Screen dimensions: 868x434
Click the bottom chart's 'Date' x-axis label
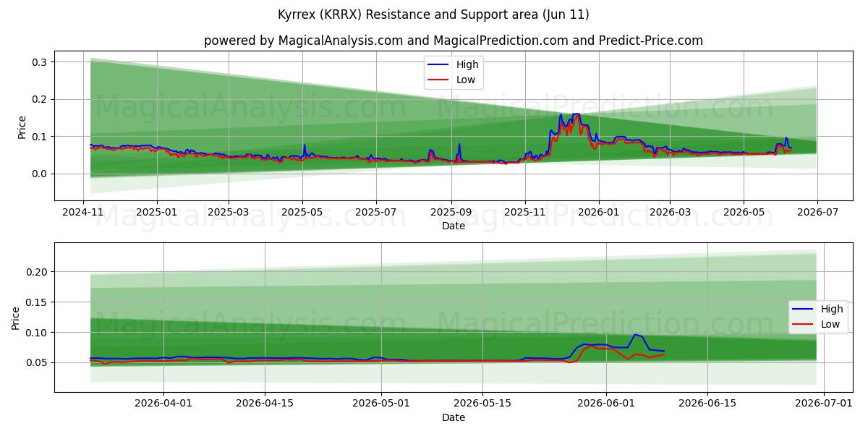click(x=454, y=417)
